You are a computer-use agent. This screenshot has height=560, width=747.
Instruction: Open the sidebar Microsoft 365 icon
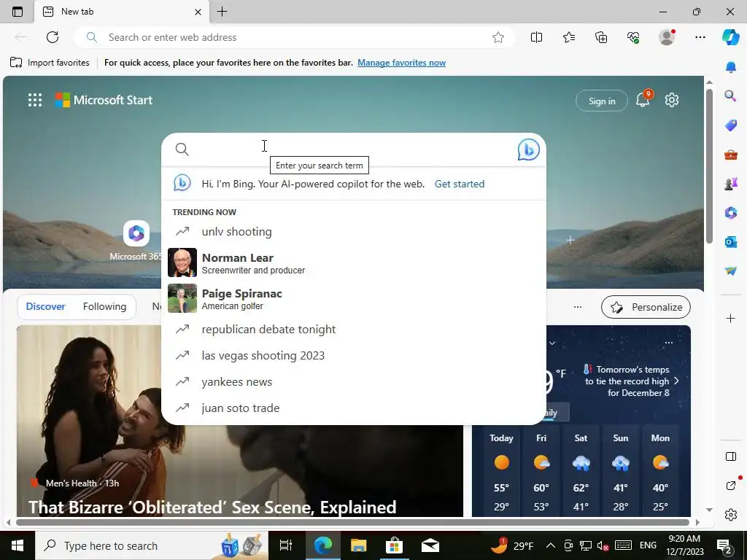coord(731,212)
